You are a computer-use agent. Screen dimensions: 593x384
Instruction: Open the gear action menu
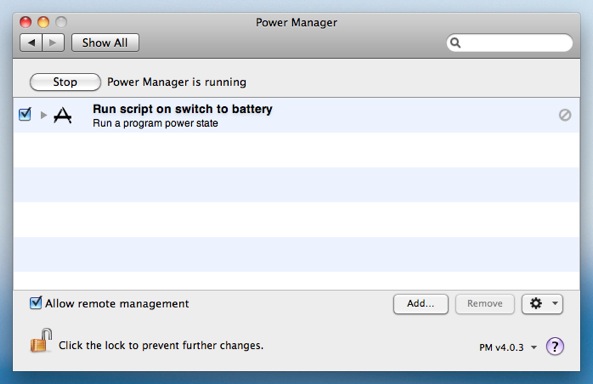pyautogui.click(x=542, y=304)
